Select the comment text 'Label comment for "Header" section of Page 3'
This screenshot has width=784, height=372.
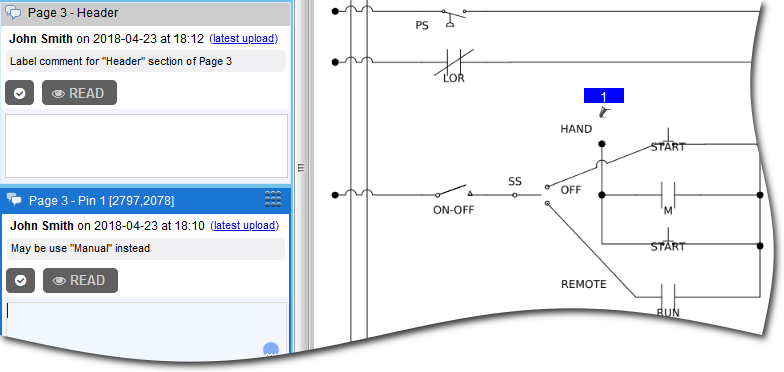pos(121,62)
